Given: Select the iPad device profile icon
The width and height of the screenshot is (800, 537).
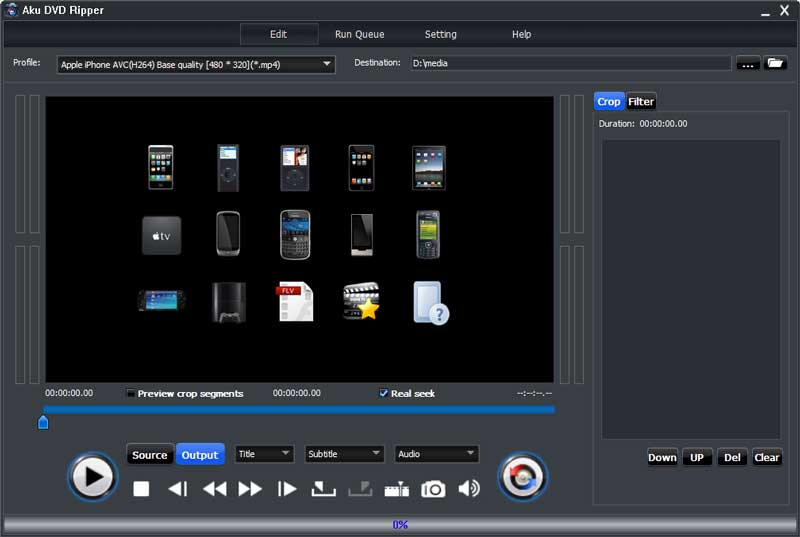Looking at the screenshot, I should tap(428, 167).
